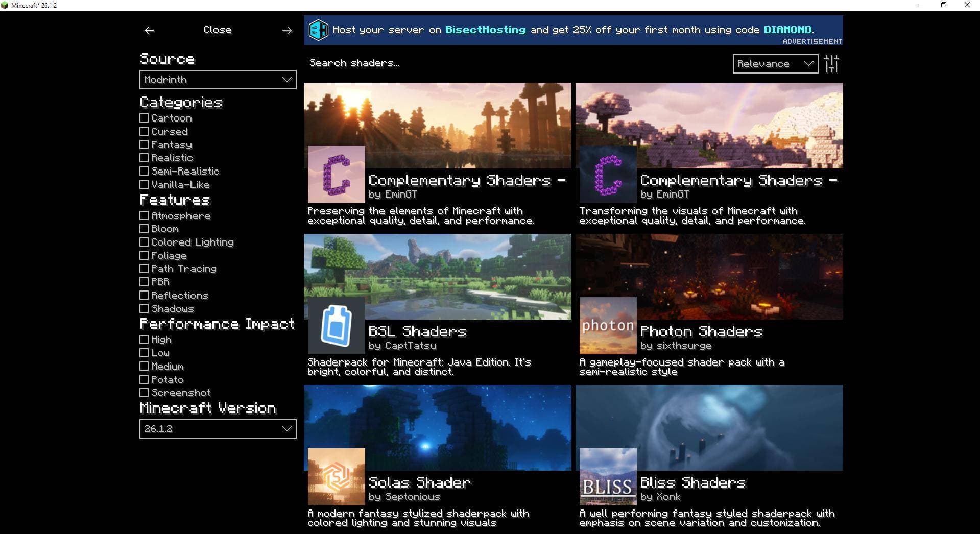Image resolution: width=980 pixels, height=534 pixels.
Task: Enable the Path Tracing filter
Action: [x=144, y=269]
